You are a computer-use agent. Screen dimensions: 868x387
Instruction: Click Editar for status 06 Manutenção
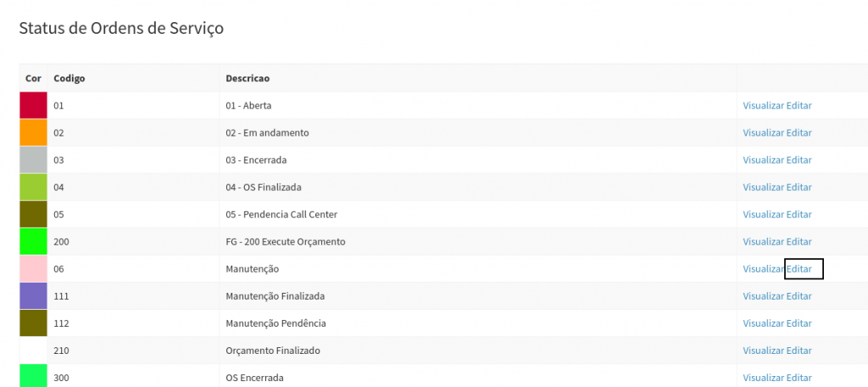[x=799, y=269]
